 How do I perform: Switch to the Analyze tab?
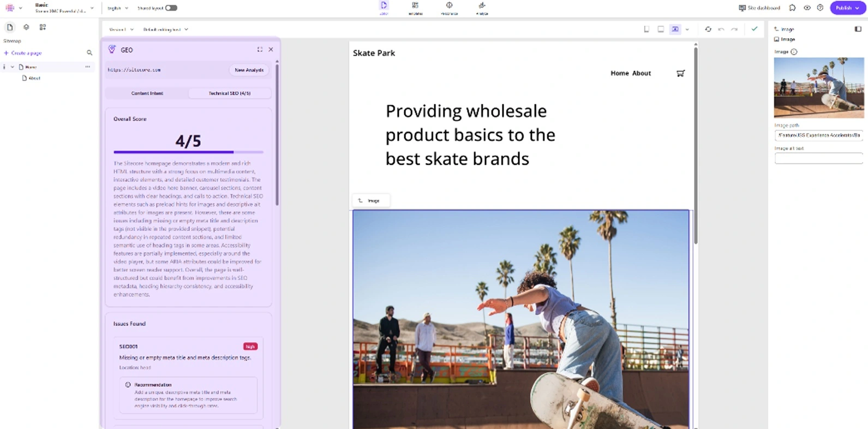482,8
